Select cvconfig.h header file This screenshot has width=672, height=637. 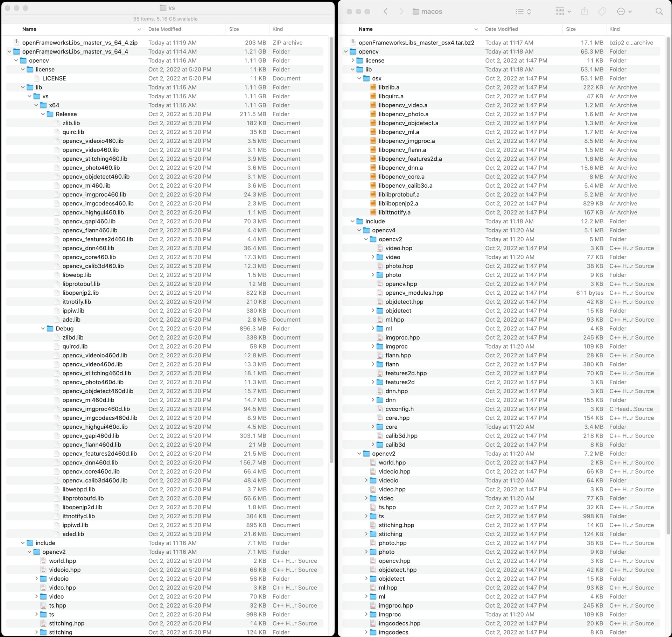[x=399, y=409]
